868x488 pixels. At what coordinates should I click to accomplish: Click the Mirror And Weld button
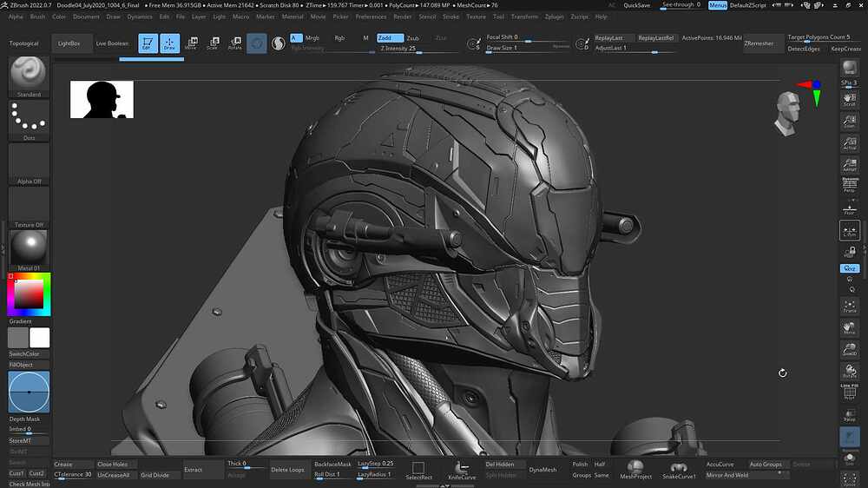pyautogui.click(x=746, y=475)
